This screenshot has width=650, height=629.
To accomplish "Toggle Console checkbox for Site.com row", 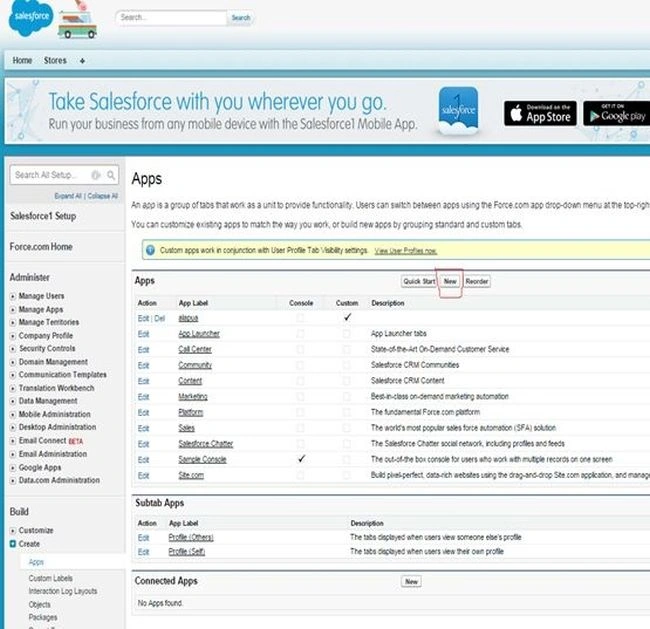I will (x=300, y=475).
